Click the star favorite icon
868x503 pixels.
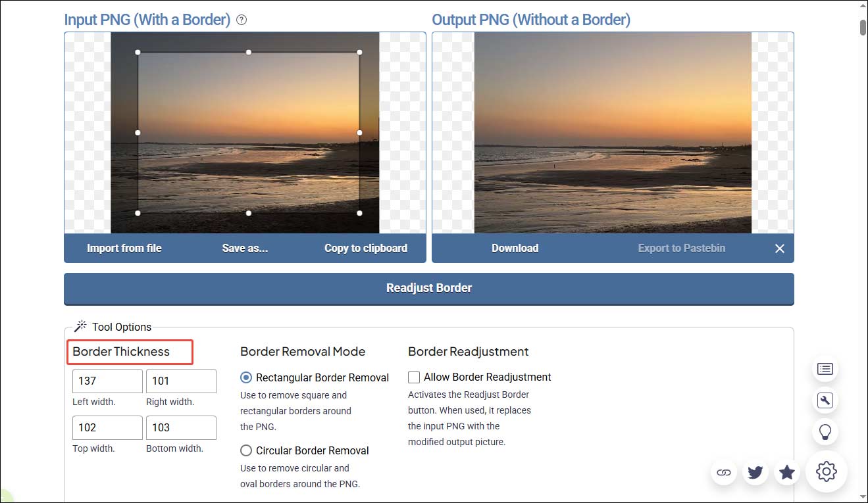click(x=786, y=472)
